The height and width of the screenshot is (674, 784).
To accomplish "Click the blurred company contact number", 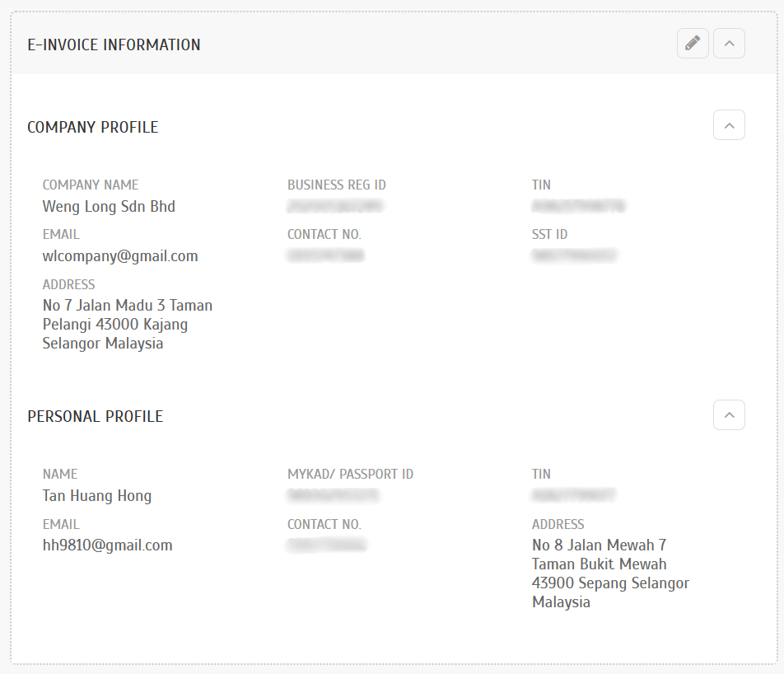I will [x=325, y=255].
